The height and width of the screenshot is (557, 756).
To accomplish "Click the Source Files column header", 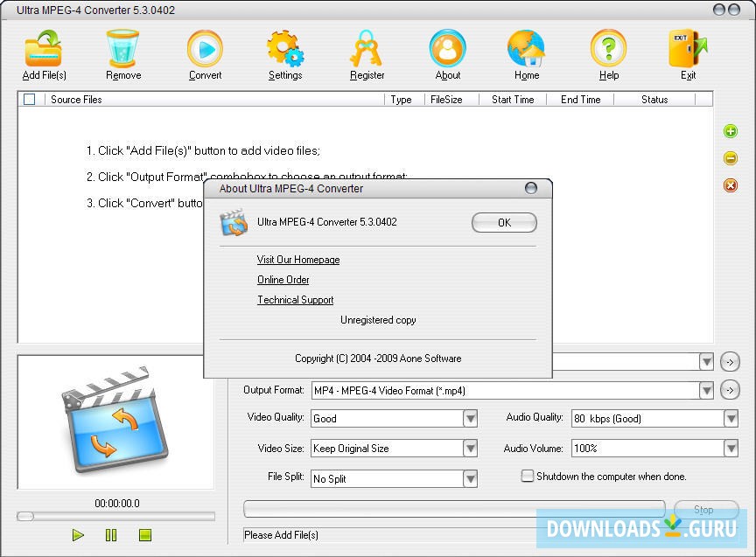I will pyautogui.click(x=214, y=100).
